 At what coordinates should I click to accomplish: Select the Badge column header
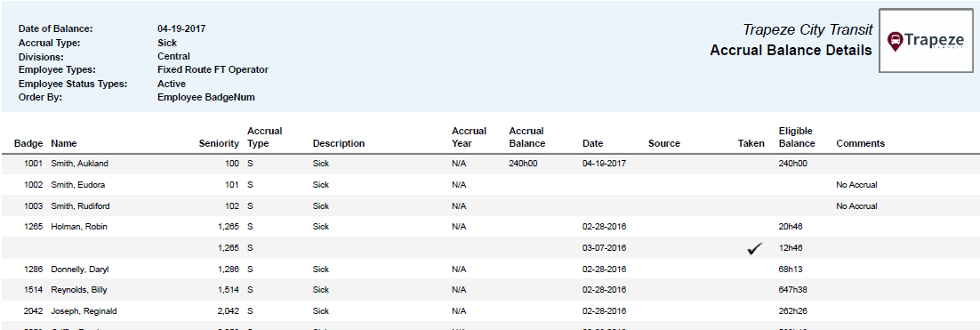coord(28,143)
